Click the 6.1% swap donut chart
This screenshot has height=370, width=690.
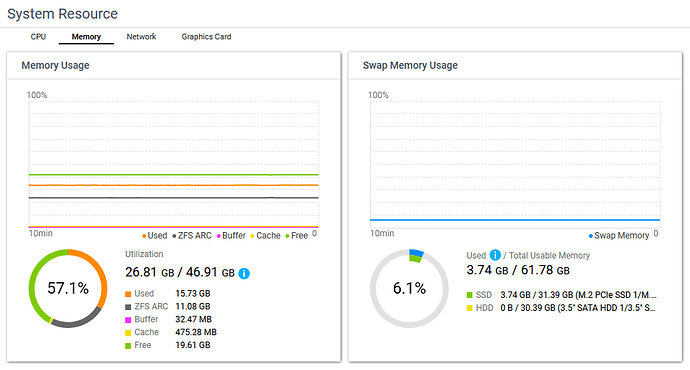click(x=409, y=289)
